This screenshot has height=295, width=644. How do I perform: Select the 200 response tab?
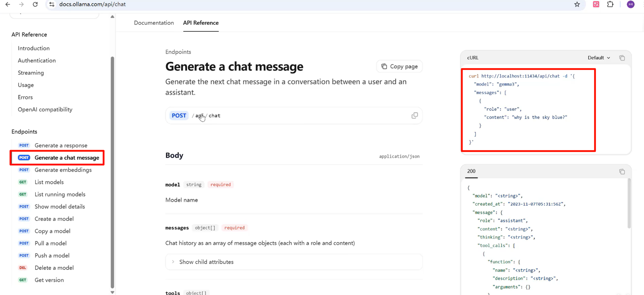click(x=471, y=171)
